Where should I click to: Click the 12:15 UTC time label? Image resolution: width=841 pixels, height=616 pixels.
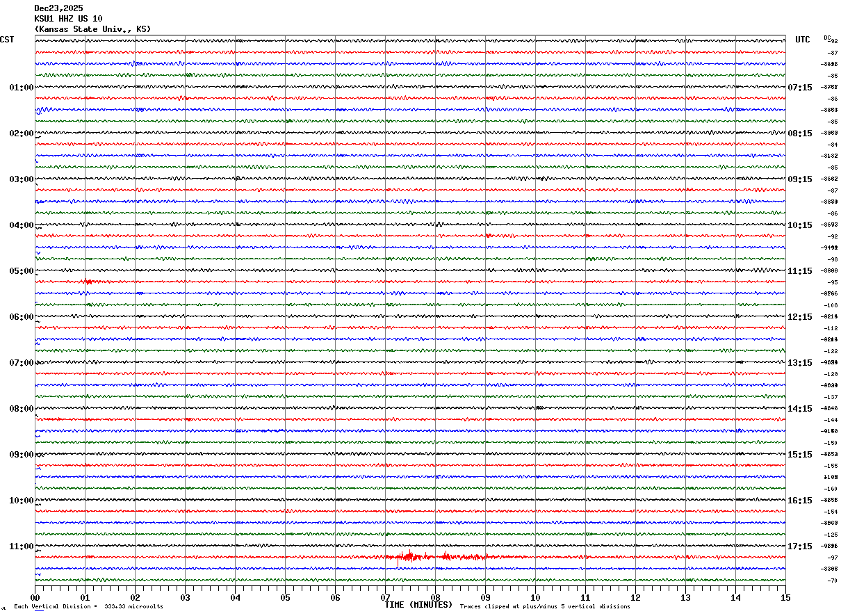coord(799,317)
